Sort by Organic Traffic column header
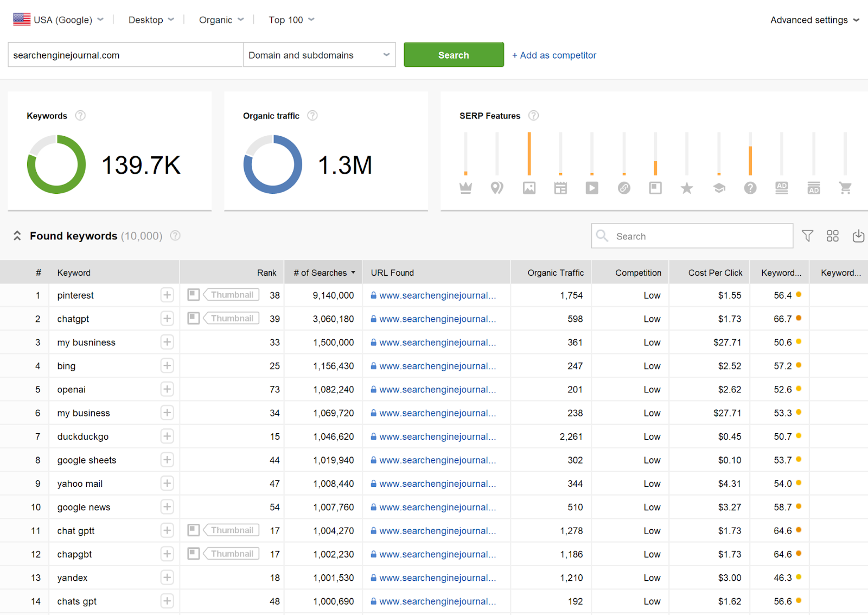The image size is (868, 615). click(x=555, y=273)
